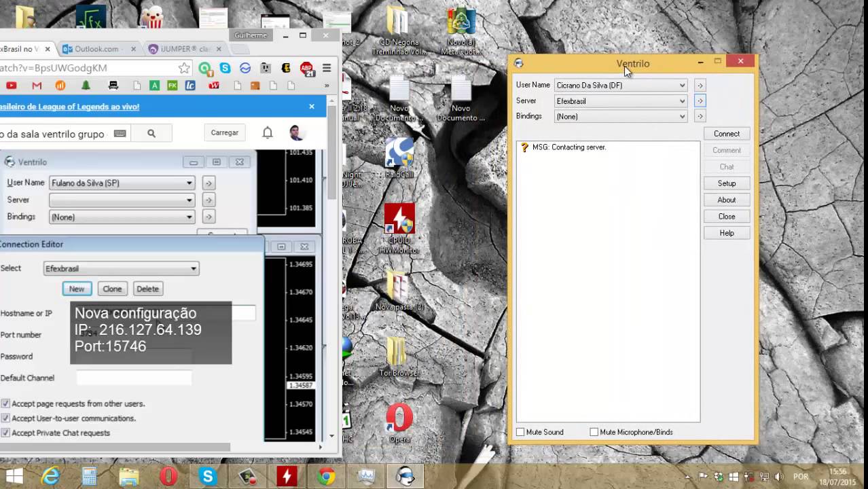Open Setup in Ventrilo

coord(726,183)
